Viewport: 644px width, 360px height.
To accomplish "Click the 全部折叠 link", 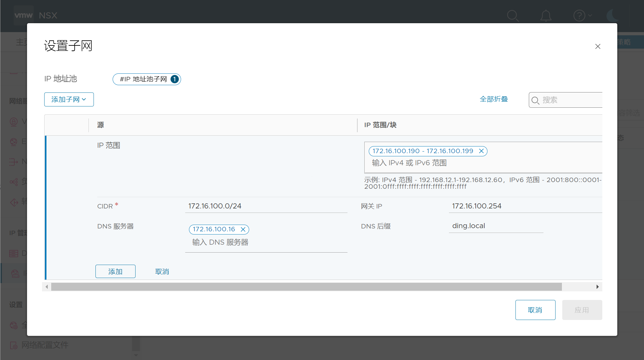I will point(493,99).
